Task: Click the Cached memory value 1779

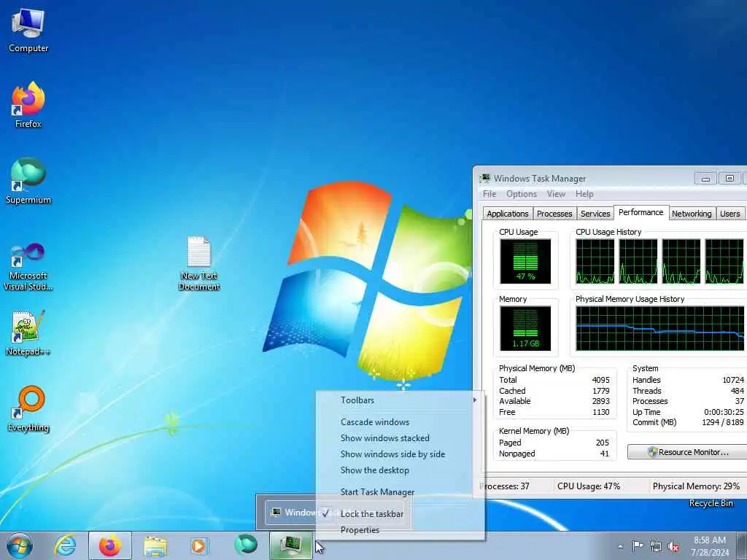Action: click(x=601, y=391)
